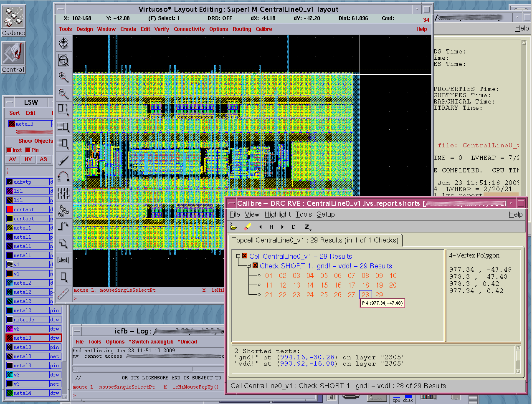
Task: Click the open-folder icon in Calibre RVE
Action: (234, 227)
